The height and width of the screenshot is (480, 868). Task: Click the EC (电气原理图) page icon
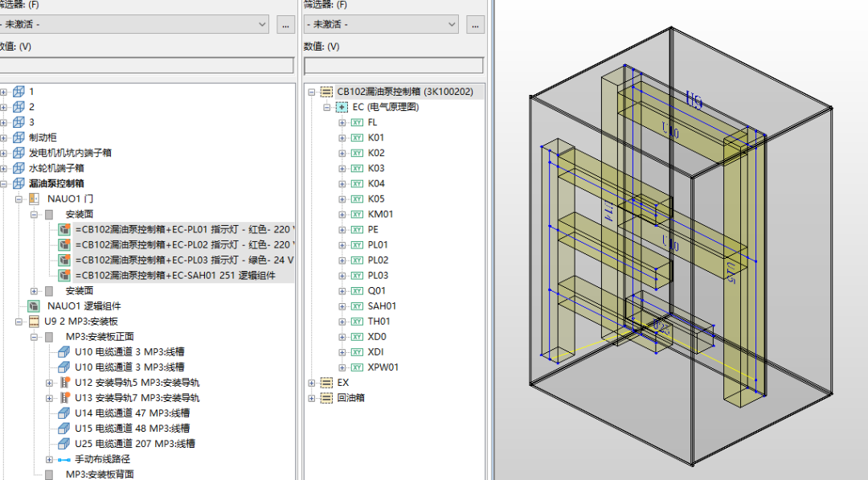342,107
